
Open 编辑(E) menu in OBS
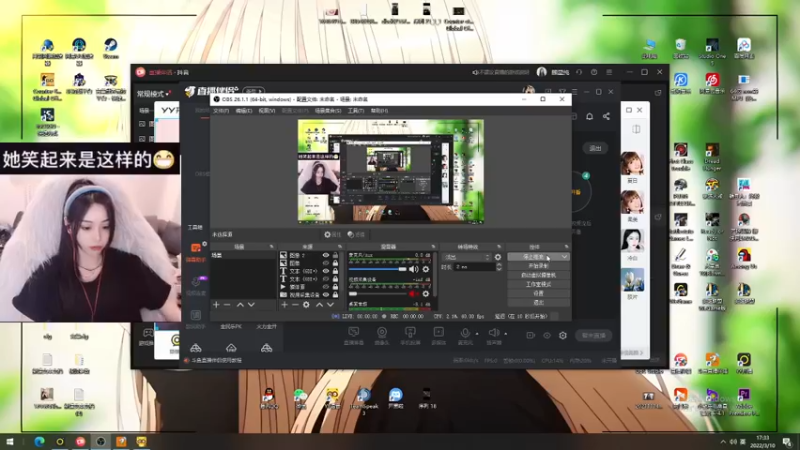(244, 111)
